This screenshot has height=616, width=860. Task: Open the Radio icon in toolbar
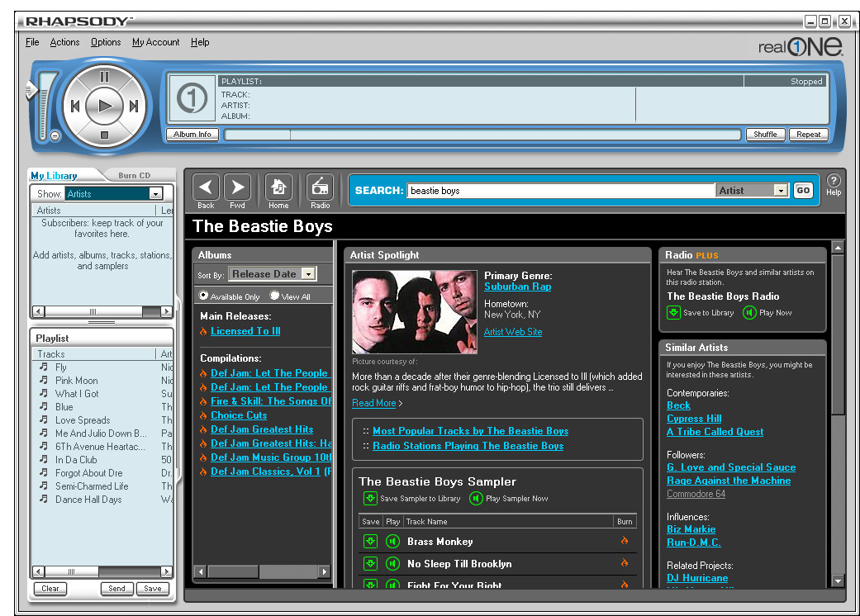click(x=320, y=187)
